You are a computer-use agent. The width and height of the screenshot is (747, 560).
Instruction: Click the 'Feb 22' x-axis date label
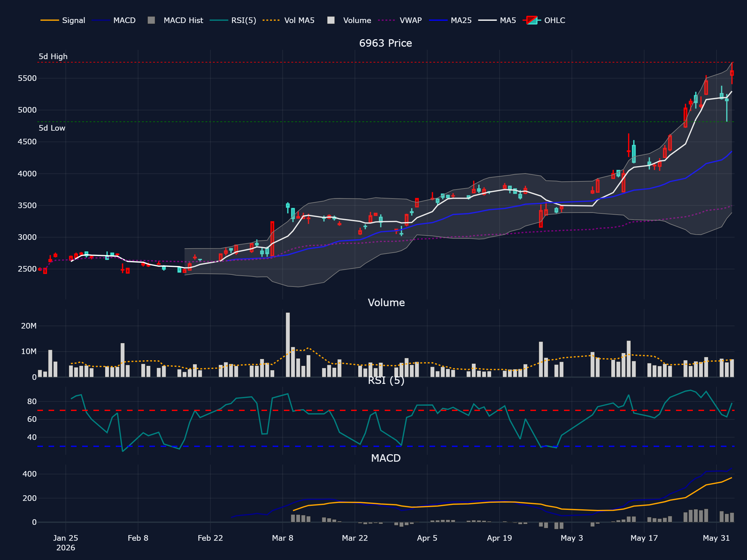coord(210,538)
